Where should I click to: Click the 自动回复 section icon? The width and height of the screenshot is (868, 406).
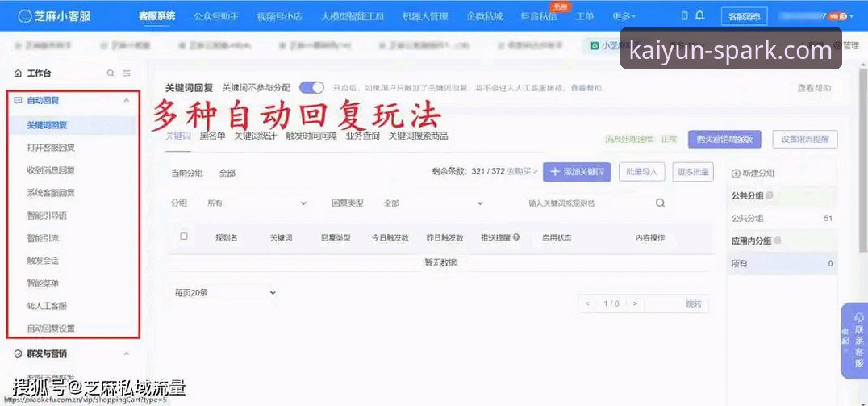point(18,100)
